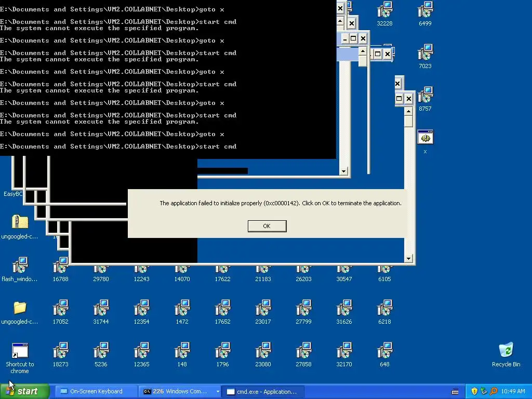Select the desktop icon labeled 6105

click(384, 273)
